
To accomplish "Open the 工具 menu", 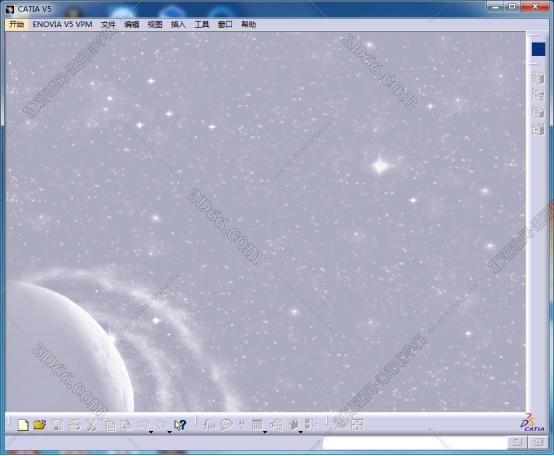I will click(202, 24).
